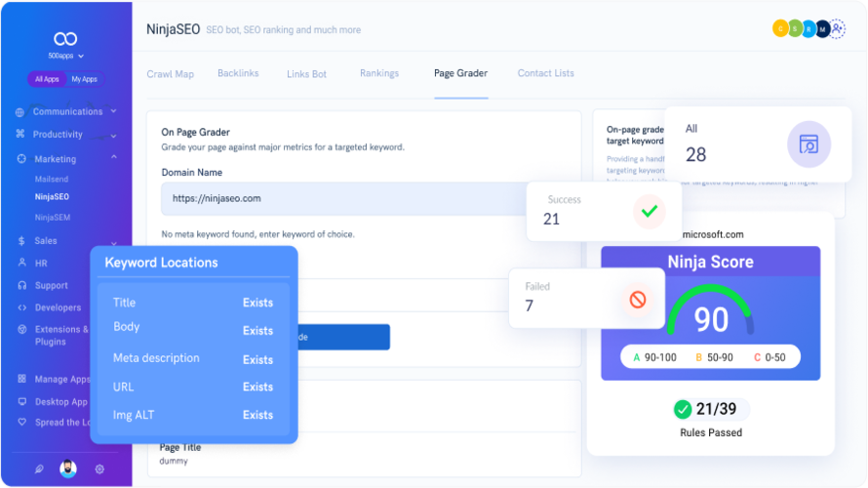The height and width of the screenshot is (488, 868).
Task: Click the A 90-100 grade legend
Action: point(654,357)
